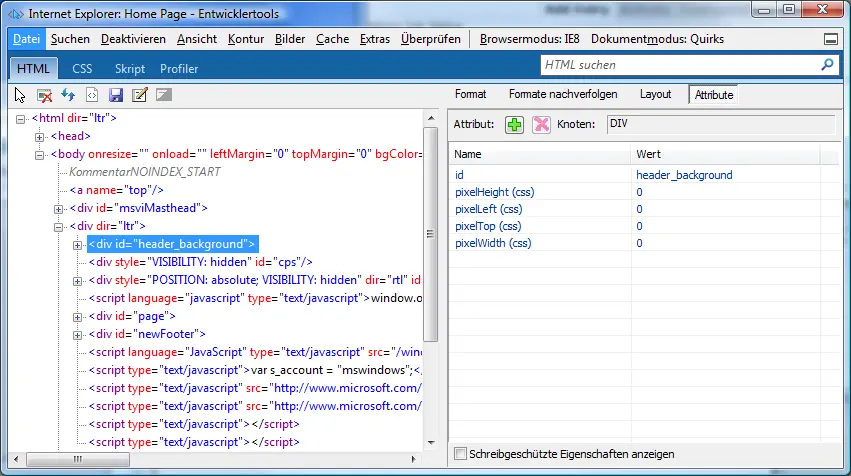Click the scroll down arrow of HTML tree
The height and width of the screenshot is (476, 851).
[x=431, y=443]
